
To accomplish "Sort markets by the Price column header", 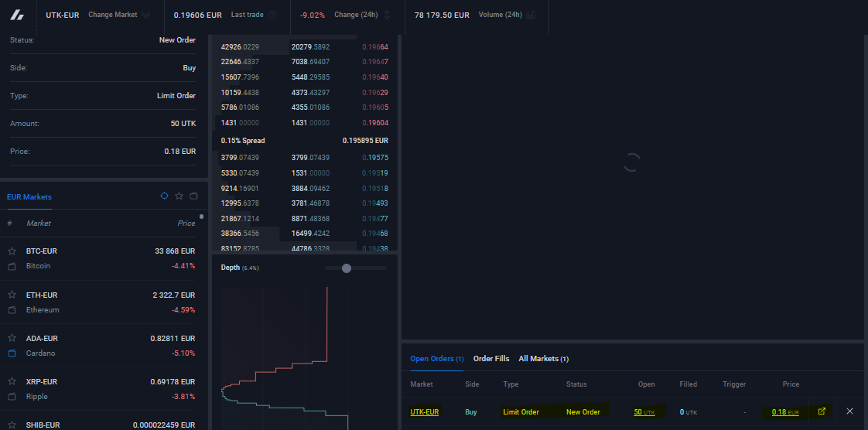I will coord(186,224).
